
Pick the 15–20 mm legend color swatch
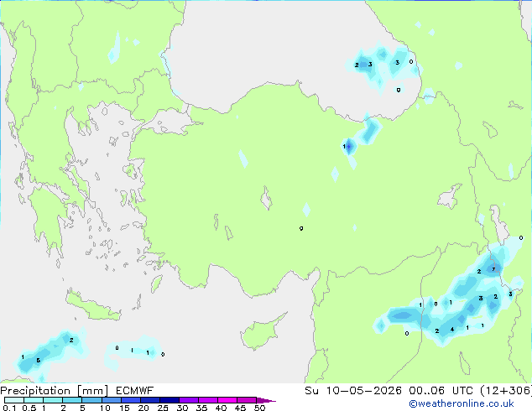pos(131,400)
